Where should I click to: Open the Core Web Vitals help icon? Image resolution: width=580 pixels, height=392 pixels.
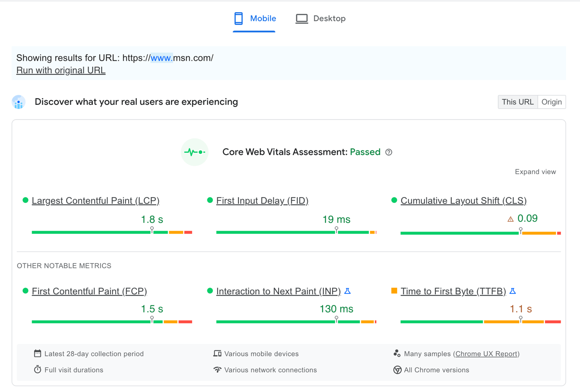click(x=389, y=152)
